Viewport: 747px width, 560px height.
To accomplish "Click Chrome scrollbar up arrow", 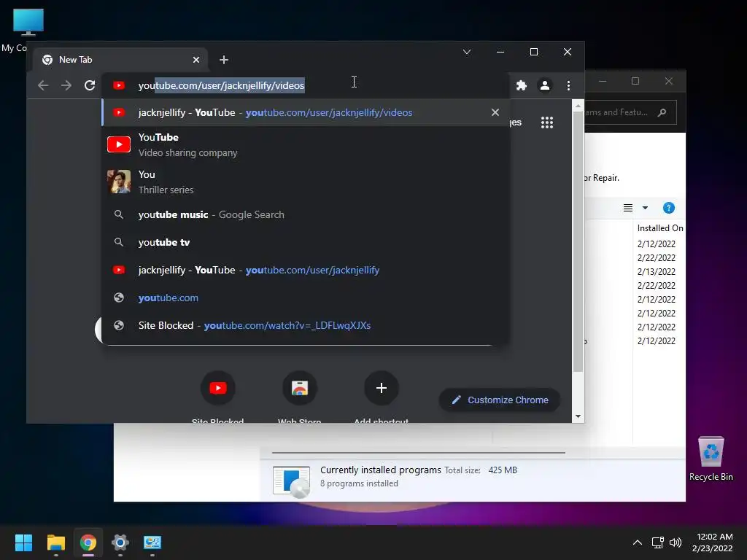I will (x=578, y=106).
